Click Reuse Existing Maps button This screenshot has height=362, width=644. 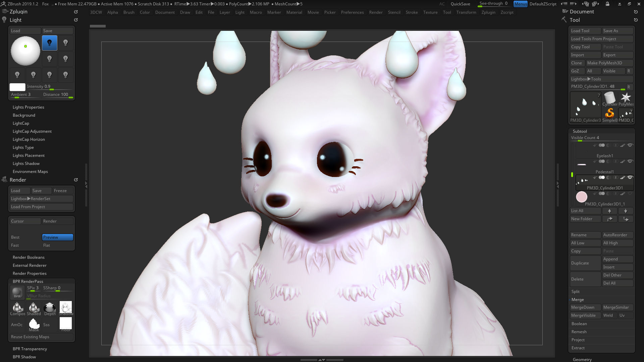pyautogui.click(x=42, y=337)
